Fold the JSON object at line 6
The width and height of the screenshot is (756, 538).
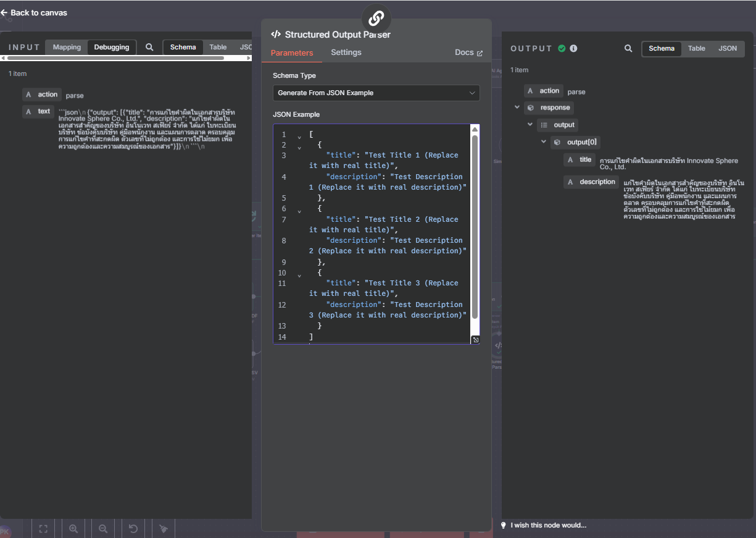[299, 211]
